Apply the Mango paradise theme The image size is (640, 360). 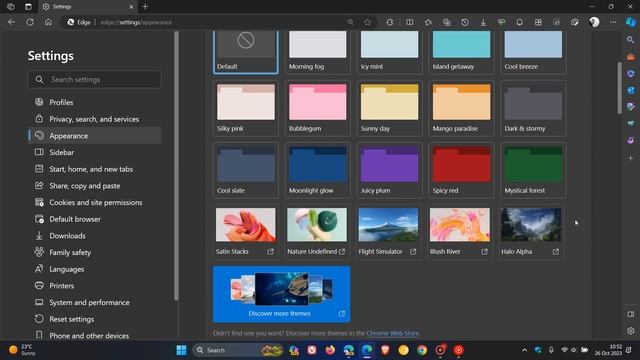pyautogui.click(x=461, y=108)
